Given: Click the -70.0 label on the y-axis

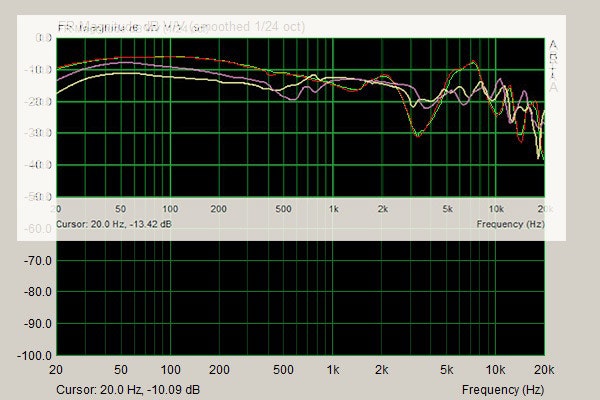Looking at the screenshot, I should pyautogui.click(x=35, y=260).
